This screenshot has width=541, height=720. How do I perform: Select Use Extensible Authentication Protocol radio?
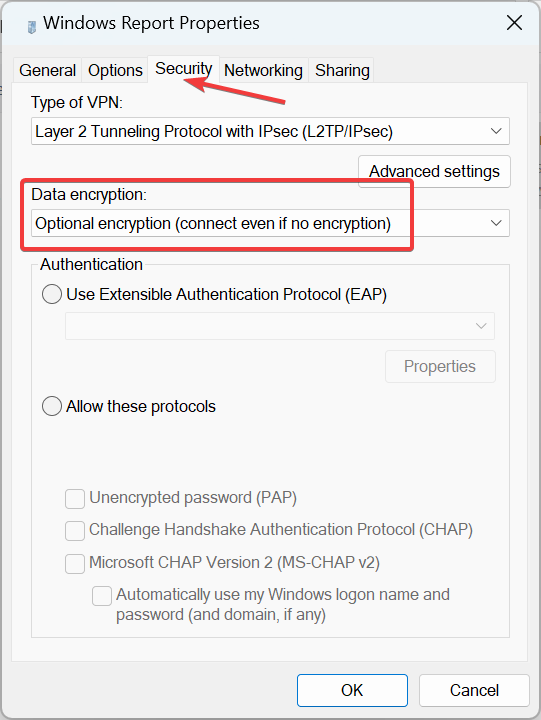[52, 294]
